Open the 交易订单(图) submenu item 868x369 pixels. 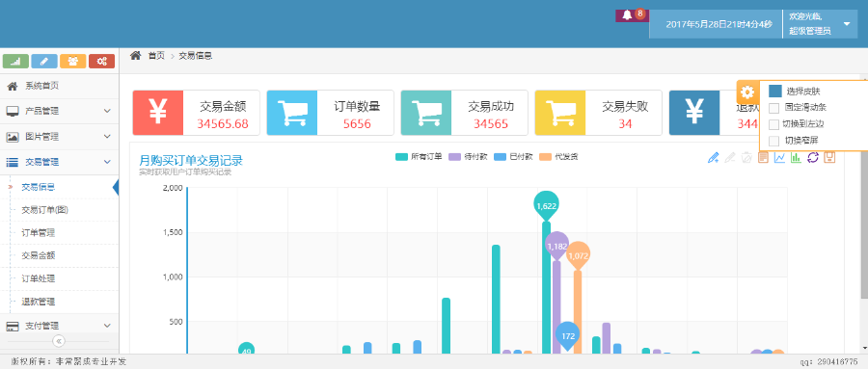tap(44, 210)
